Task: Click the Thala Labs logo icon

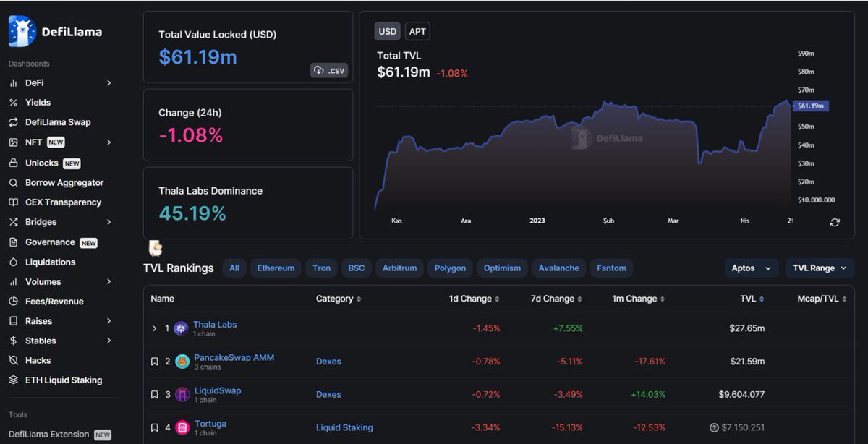Action: coord(181,328)
